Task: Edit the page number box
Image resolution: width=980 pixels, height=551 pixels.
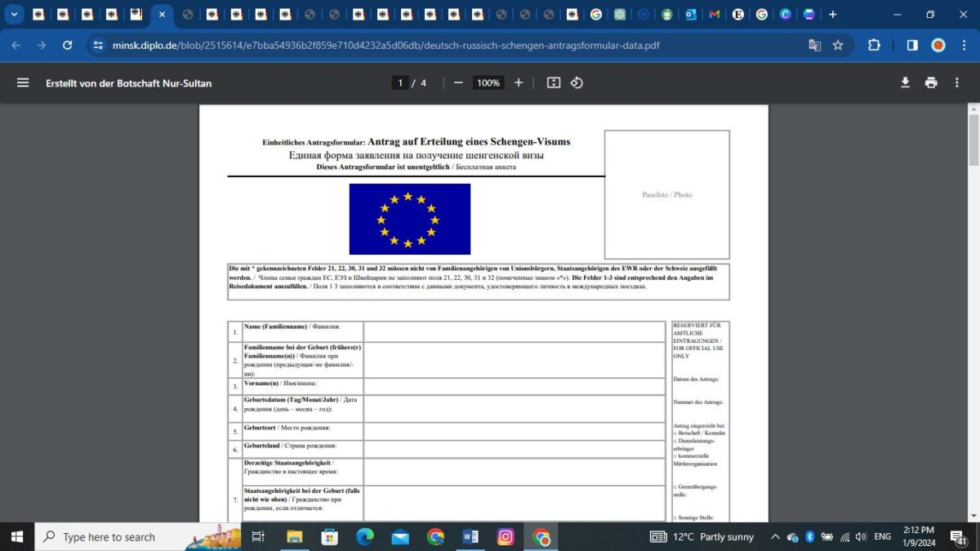Action: (399, 82)
